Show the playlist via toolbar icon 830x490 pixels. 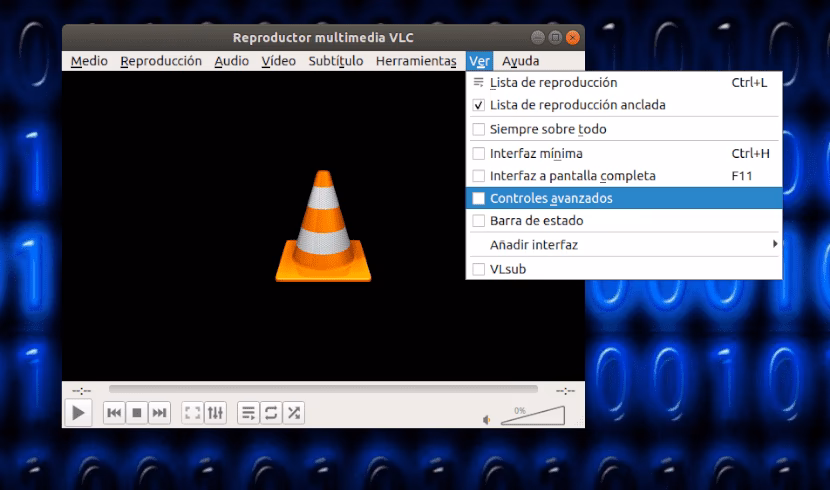[248, 413]
